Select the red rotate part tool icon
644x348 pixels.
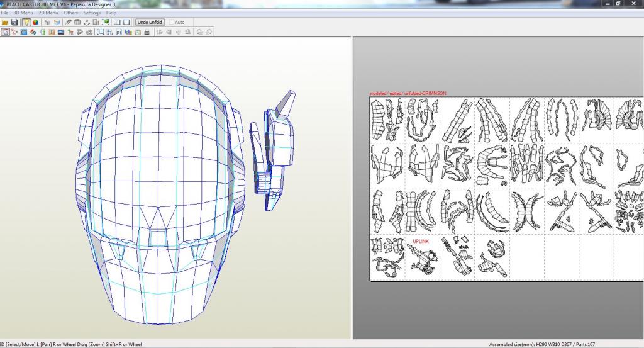(x=14, y=32)
